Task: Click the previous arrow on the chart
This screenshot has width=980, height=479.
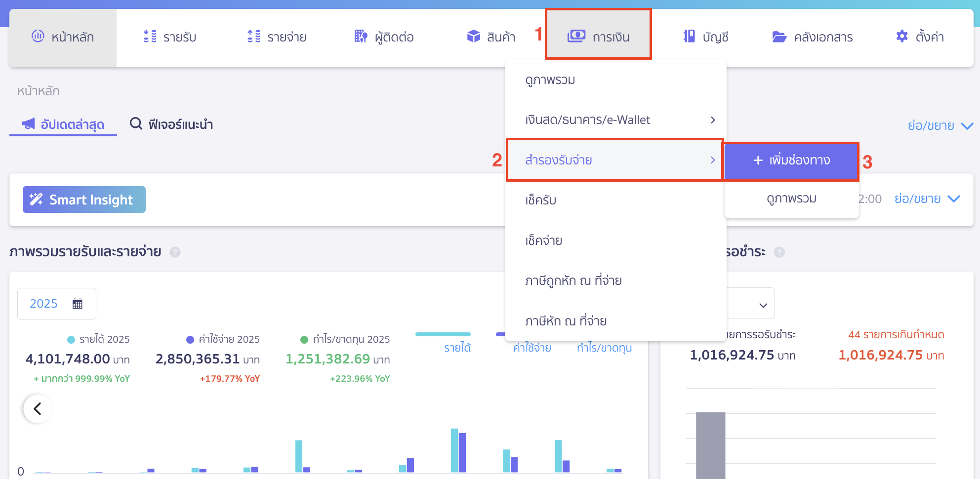Action: point(38,409)
